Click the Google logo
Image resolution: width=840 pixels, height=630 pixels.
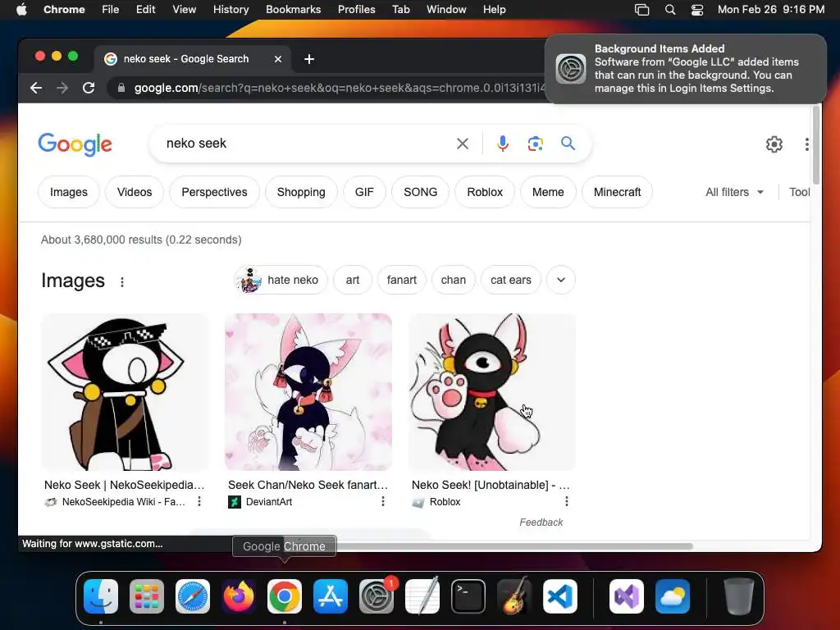(75, 144)
